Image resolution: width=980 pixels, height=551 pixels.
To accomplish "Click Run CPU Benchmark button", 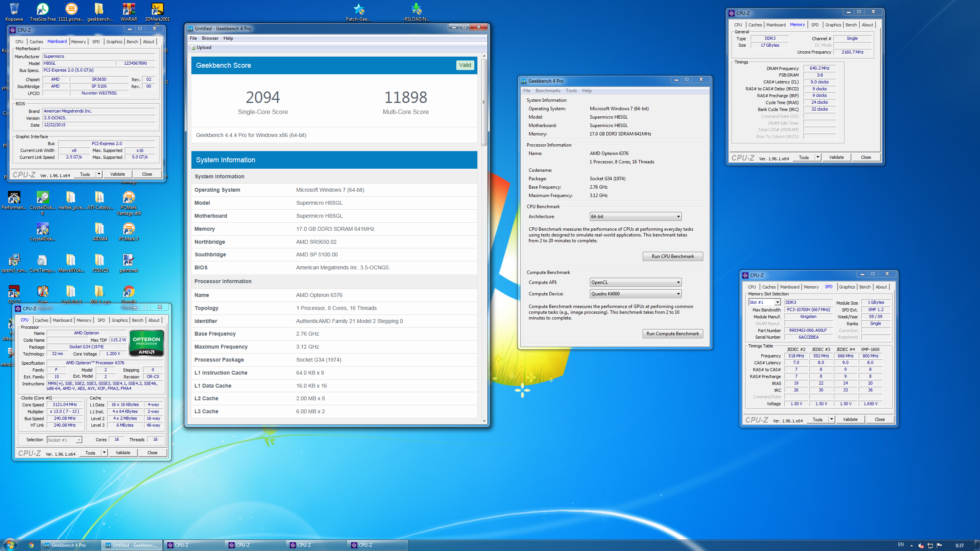I will [x=673, y=256].
